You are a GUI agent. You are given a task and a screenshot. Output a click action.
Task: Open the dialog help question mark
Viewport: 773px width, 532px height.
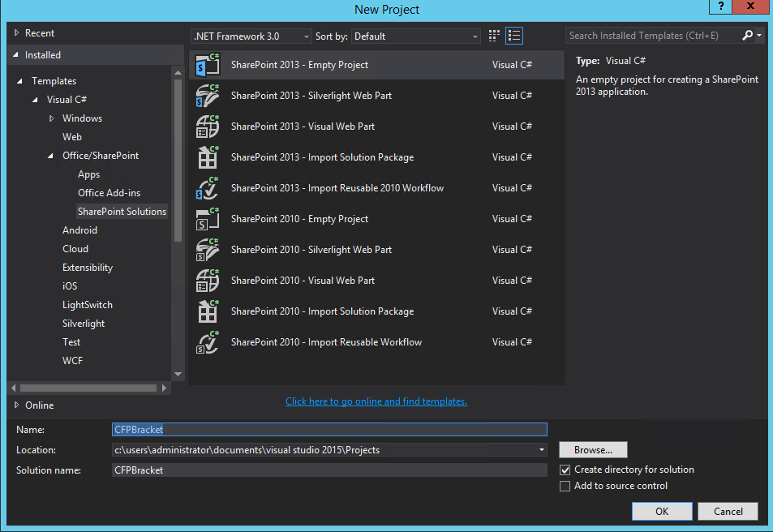tap(721, 6)
